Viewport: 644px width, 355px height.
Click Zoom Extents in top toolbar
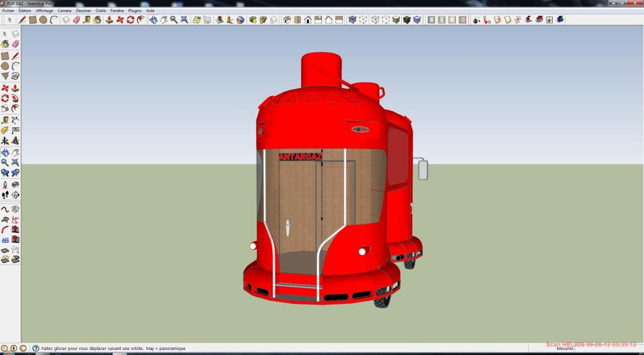click(x=184, y=20)
